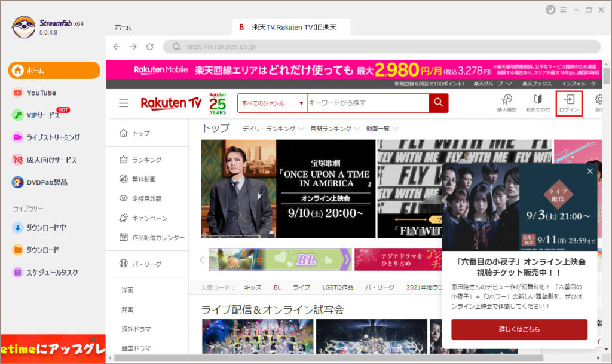The height and width of the screenshot is (364, 612).
Task: Click the clock icon in title bar
Action: 550,10
